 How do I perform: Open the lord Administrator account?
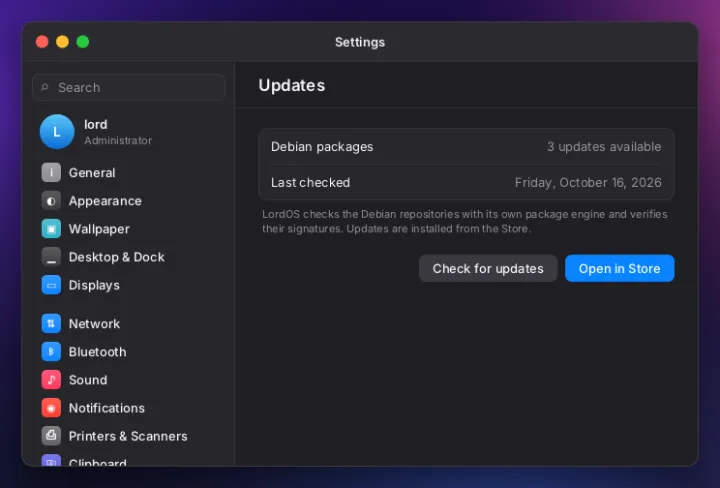(x=129, y=132)
